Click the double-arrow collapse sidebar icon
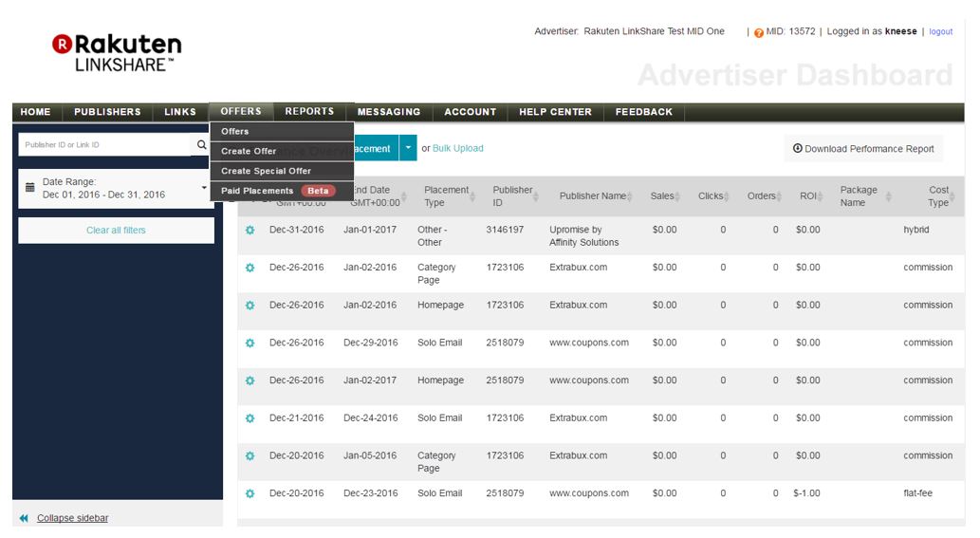The height and width of the screenshot is (538, 980). 24,518
